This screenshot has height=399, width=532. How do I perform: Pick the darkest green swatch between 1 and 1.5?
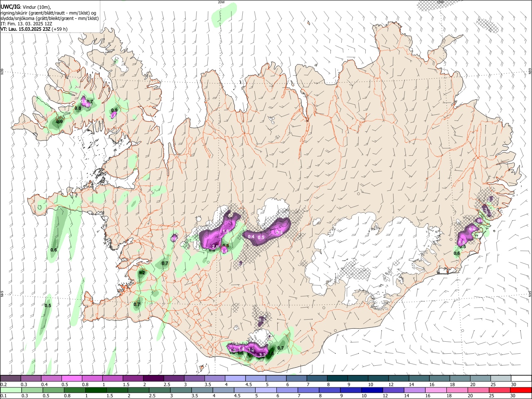click(95, 390)
